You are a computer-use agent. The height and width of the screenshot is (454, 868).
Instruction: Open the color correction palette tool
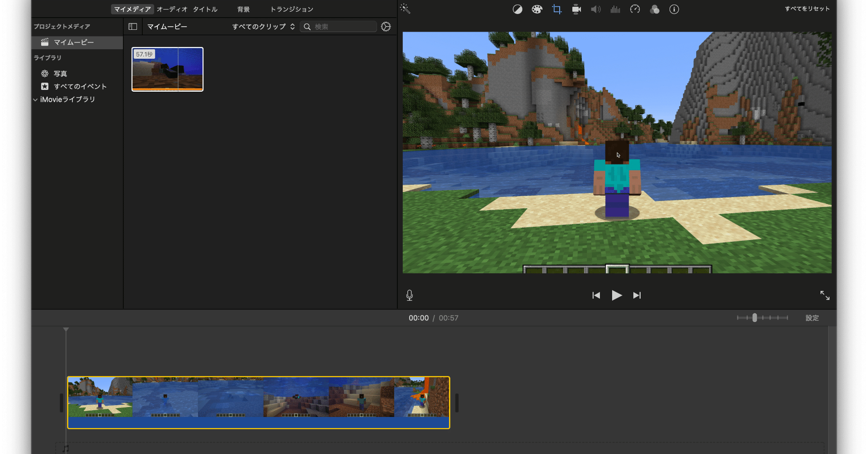(537, 9)
